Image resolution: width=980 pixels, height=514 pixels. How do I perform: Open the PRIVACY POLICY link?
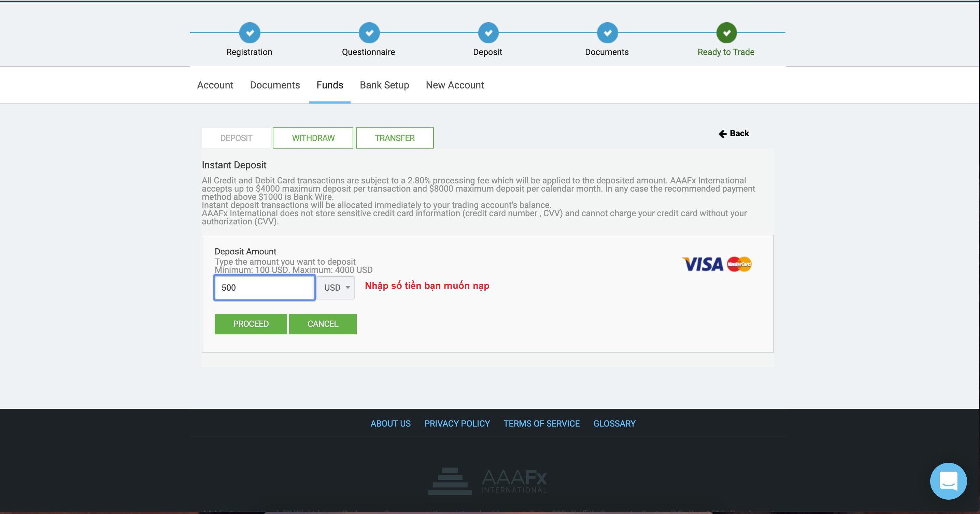point(457,423)
